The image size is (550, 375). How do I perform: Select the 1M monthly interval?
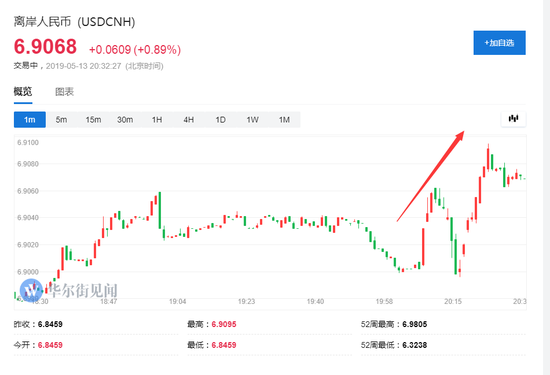click(284, 120)
